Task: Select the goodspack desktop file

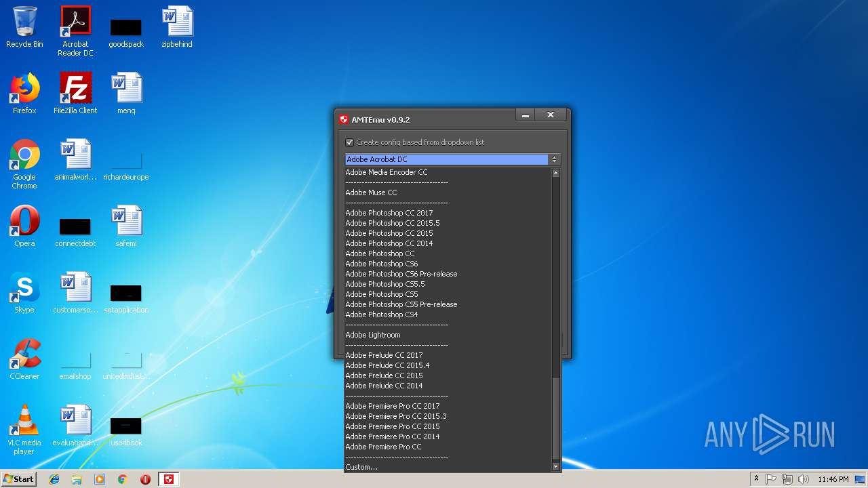Action: coord(126,33)
